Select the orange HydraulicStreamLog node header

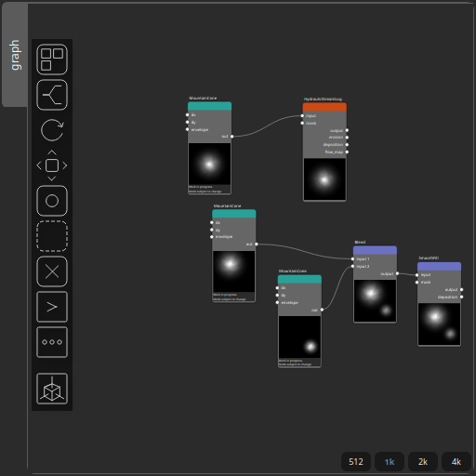324,107
